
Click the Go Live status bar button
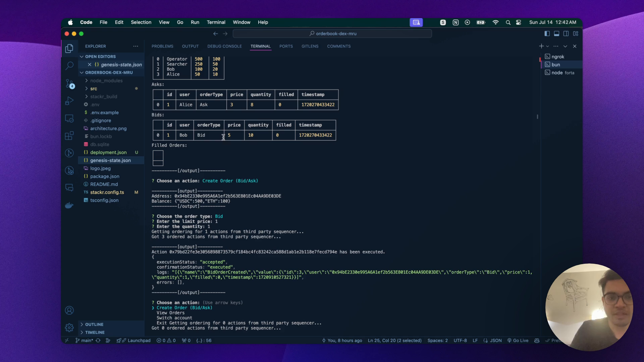click(x=518, y=340)
